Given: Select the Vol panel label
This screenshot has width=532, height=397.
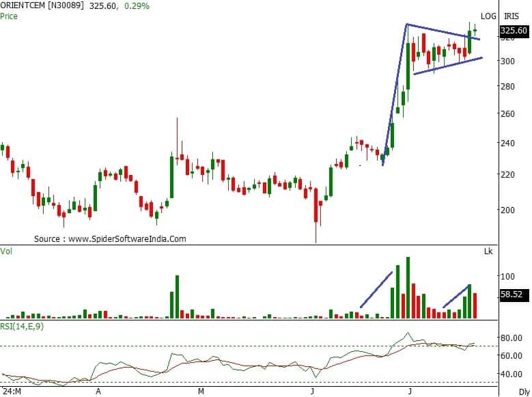Looking at the screenshot, I should [6, 251].
